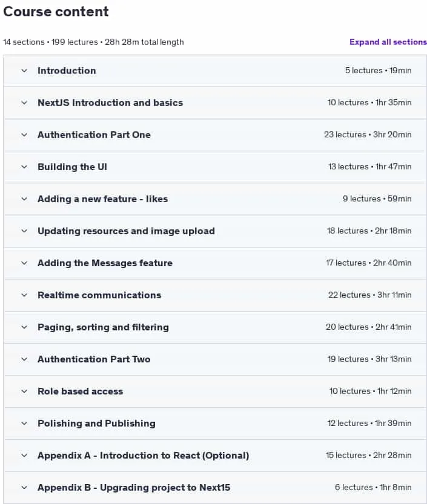Open Authentication Part One chevron
The width and height of the screenshot is (427, 504).
coord(24,135)
